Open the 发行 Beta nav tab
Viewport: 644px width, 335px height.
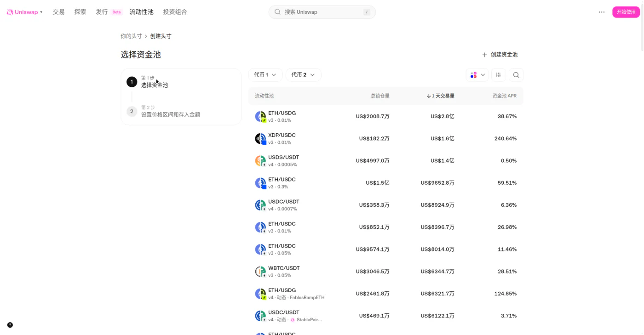109,12
